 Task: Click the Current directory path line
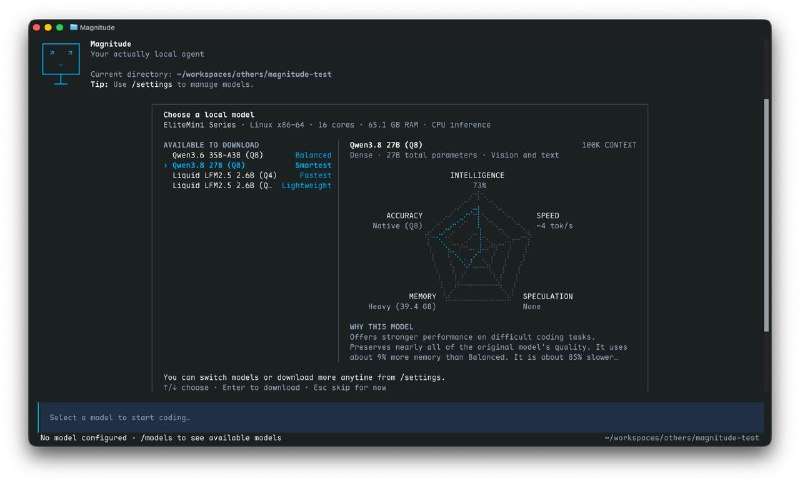coord(211,74)
